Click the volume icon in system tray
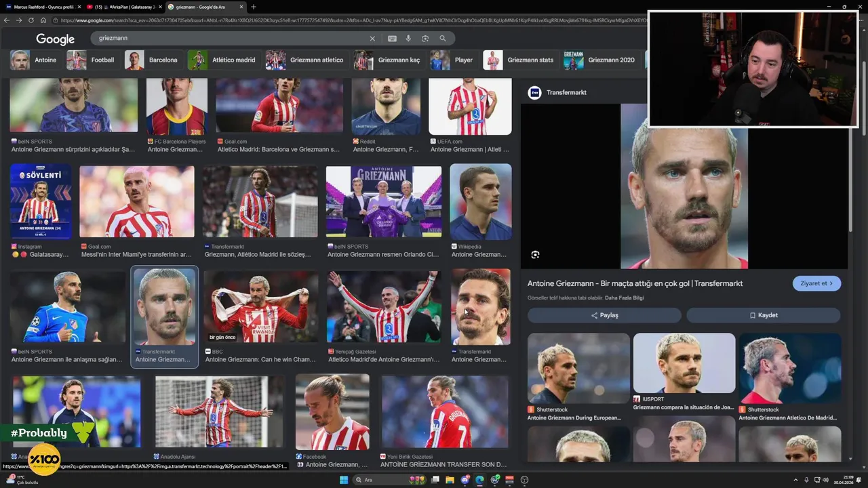Viewport: 868px width, 488px height. pyautogui.click(x=825, y=480)
